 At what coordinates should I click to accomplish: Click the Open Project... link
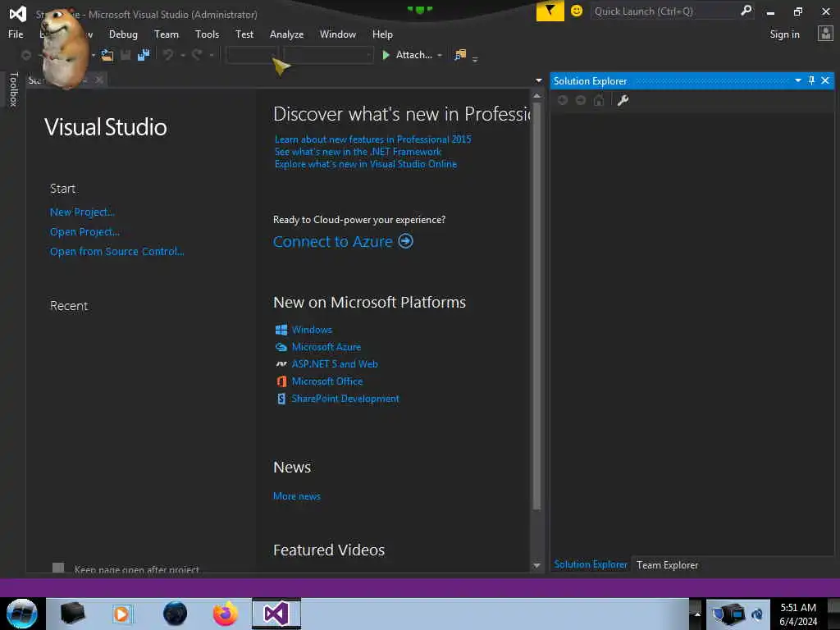pyautogui.click(x=84, y=232)
